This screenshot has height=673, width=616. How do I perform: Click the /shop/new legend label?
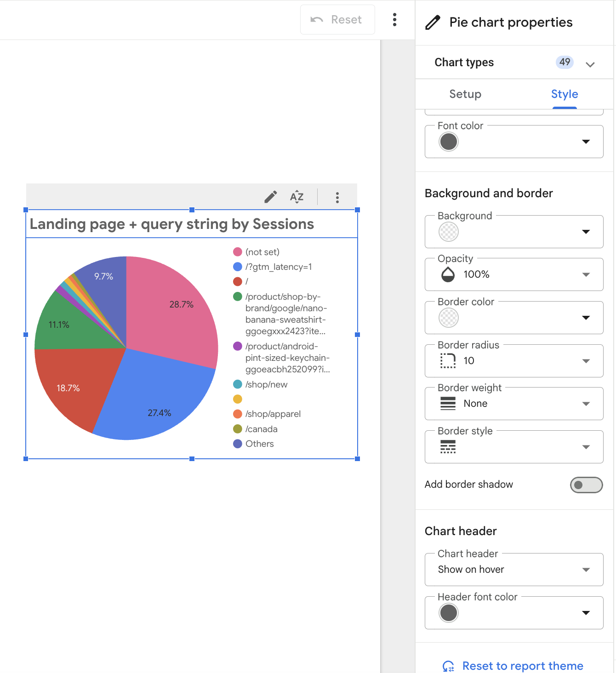coord(267,384)
